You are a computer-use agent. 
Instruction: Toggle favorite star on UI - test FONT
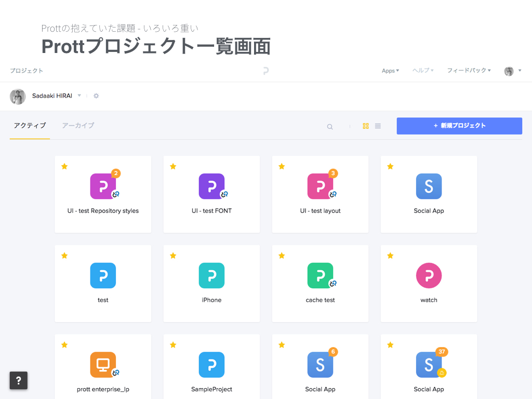173,166
